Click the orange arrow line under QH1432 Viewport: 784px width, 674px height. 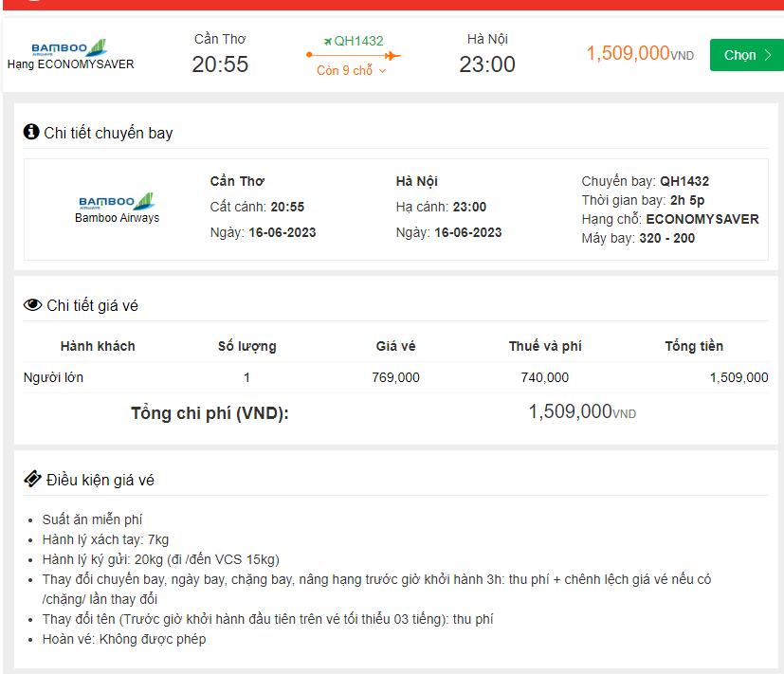click(x=354, y=56)
